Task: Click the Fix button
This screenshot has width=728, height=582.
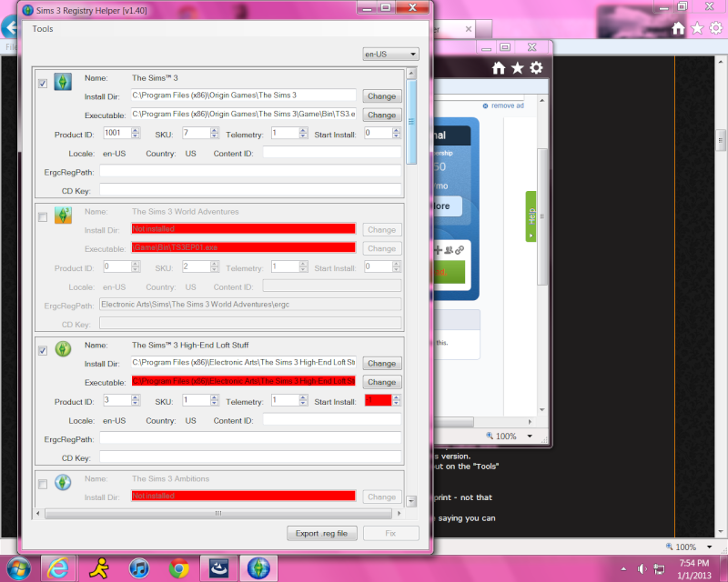Action: coord(391,533)
